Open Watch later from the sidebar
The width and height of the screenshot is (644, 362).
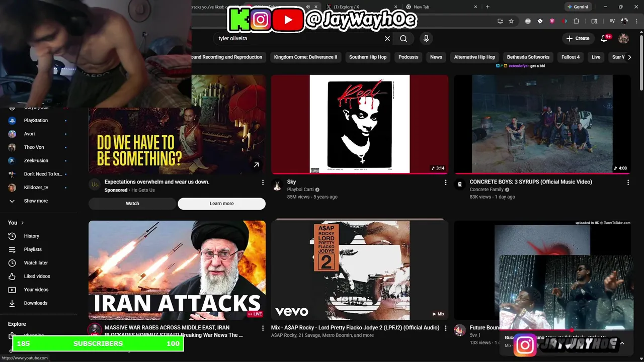click(38, 263)
